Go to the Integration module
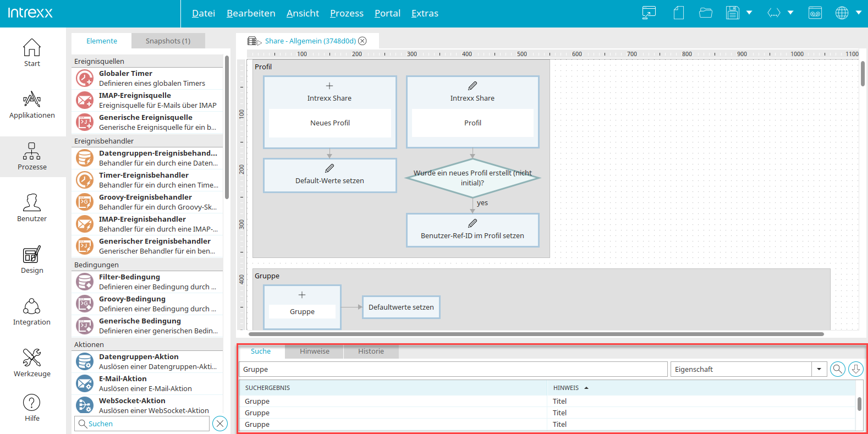The width and height of the screenshot is (868, 434). pyautogui.click(x=32, y=311)
